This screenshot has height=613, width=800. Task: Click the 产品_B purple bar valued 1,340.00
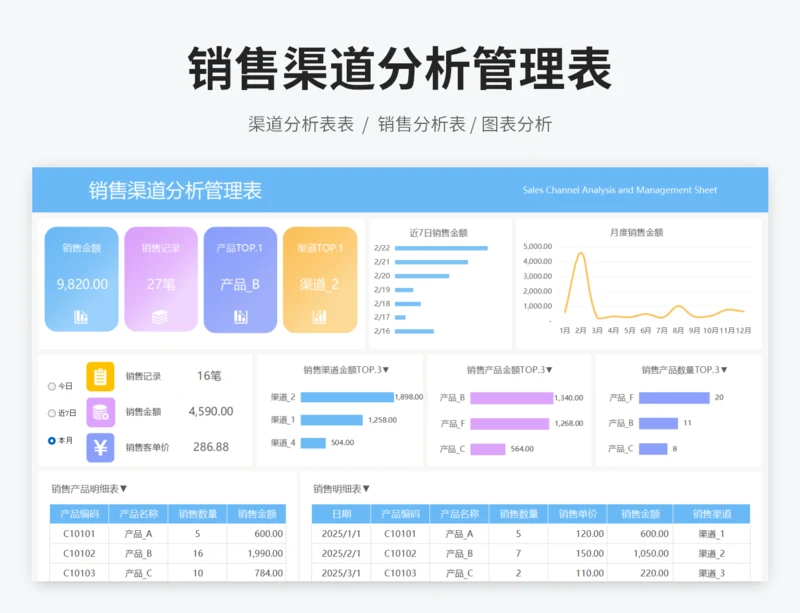pyautogui.click(x=512, y=398)
